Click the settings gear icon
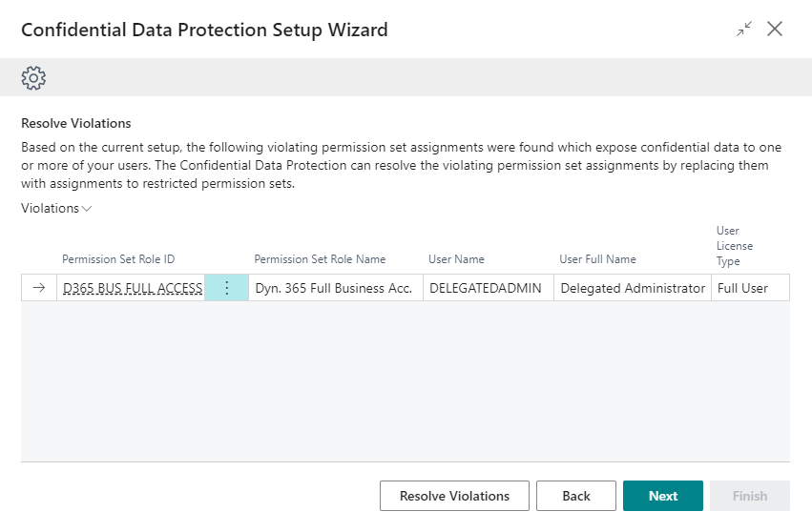Screen dimensions: 812x532 coord(34,77)
